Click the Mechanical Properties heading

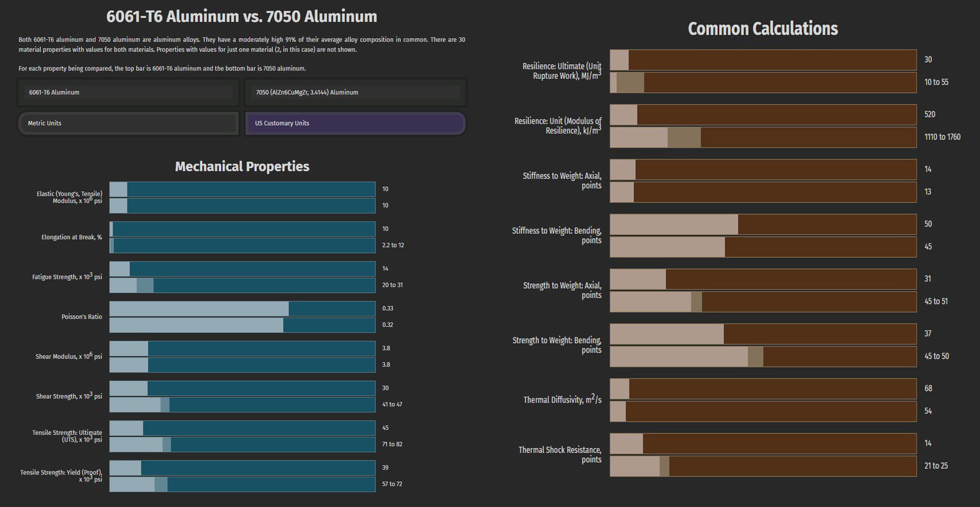click(242, 167)
